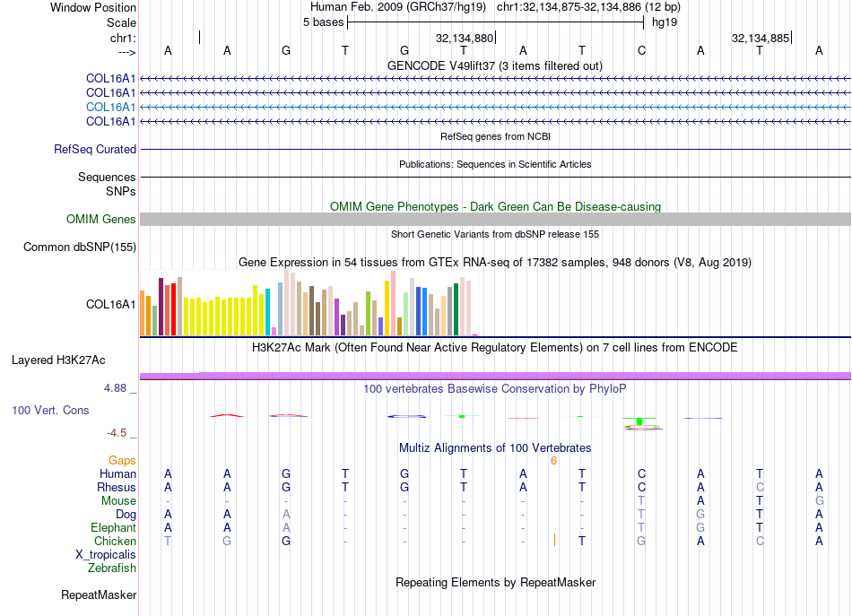Click the gray OMIM Genes bar
The height and width of the screenshot is (616, 852).
[x=495, y=219]
